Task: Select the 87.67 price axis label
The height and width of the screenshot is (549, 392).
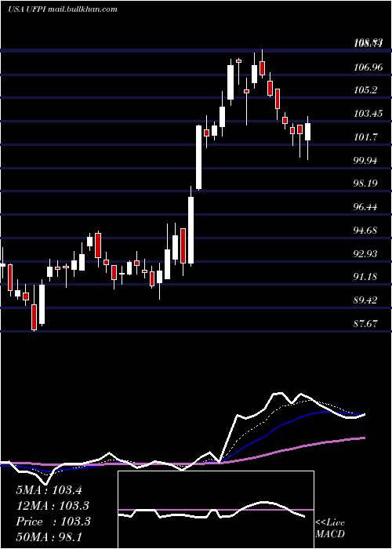Action: coord(365,323)
